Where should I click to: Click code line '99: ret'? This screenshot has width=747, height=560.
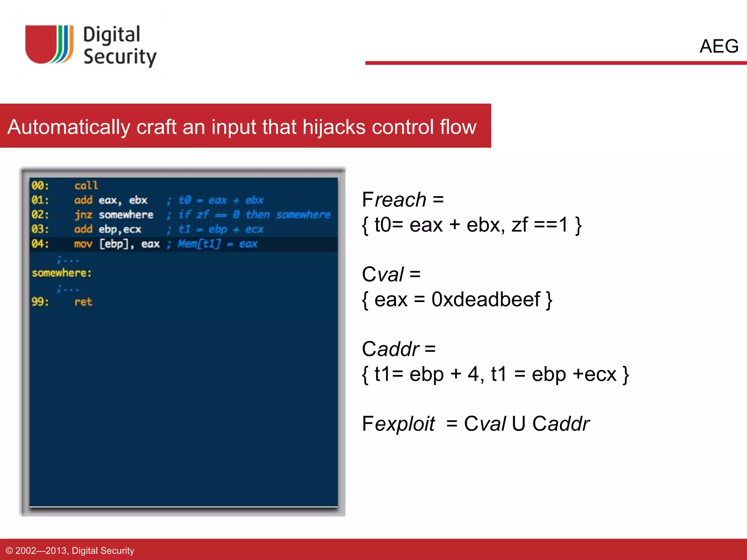click(62, 302)
